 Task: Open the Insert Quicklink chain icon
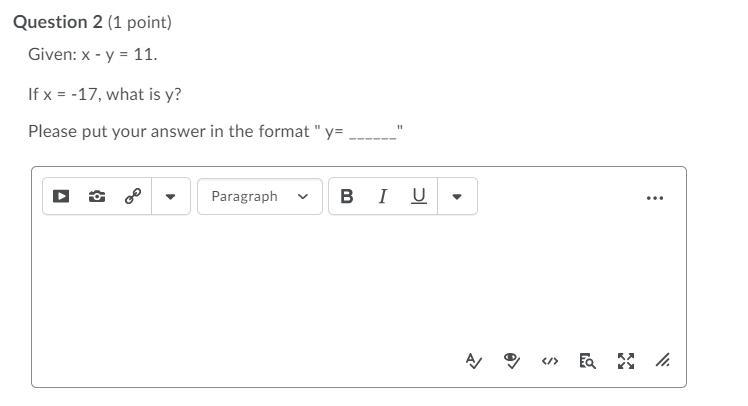[x=132, y=196]
